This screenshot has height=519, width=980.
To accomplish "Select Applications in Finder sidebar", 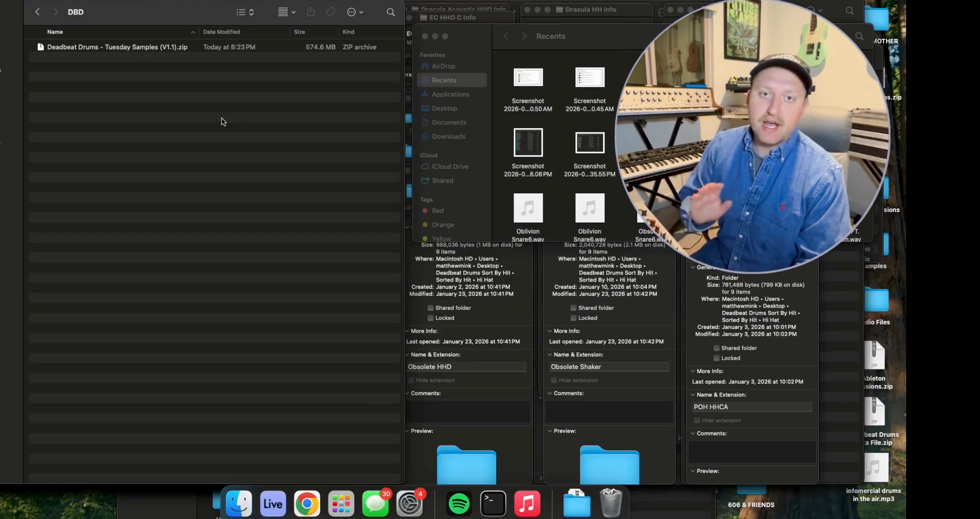I will pos(450,94).
